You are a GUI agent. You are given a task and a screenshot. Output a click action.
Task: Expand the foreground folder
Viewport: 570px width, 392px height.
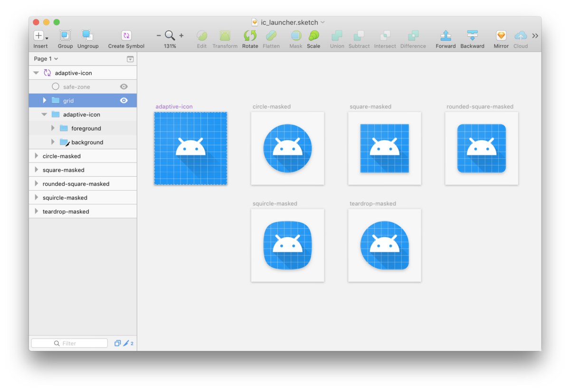53,128
